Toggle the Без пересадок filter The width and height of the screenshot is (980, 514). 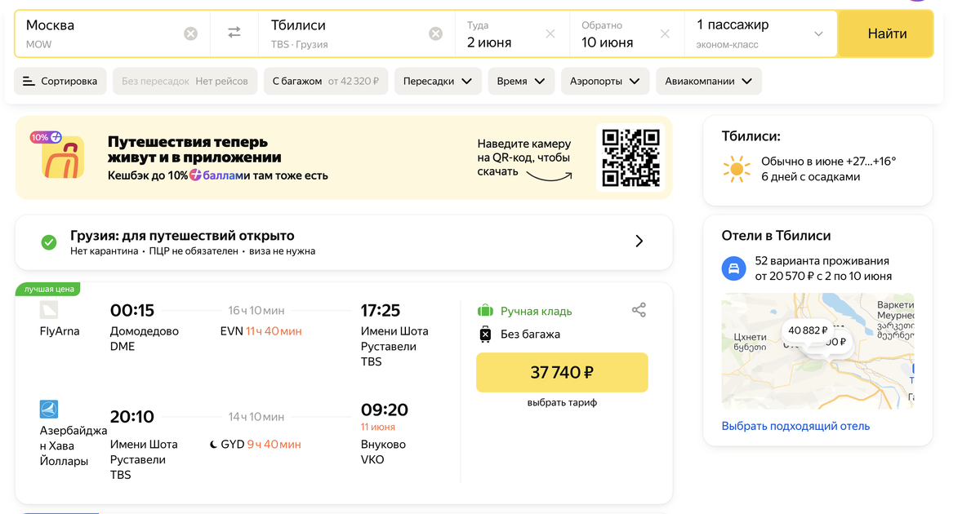185,81
